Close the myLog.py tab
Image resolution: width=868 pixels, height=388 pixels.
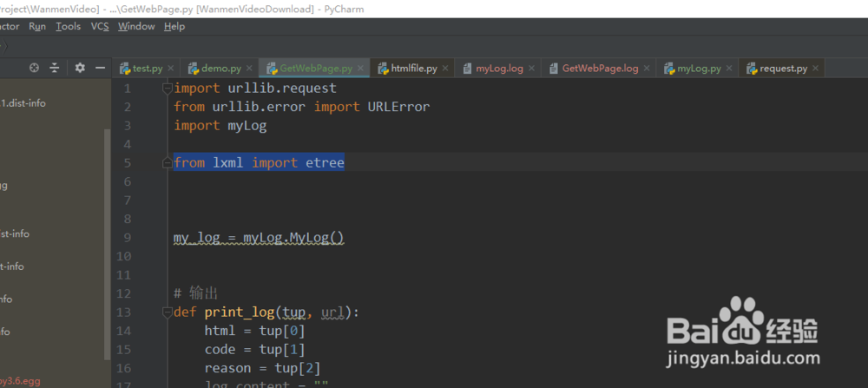[x=729, y=69]
